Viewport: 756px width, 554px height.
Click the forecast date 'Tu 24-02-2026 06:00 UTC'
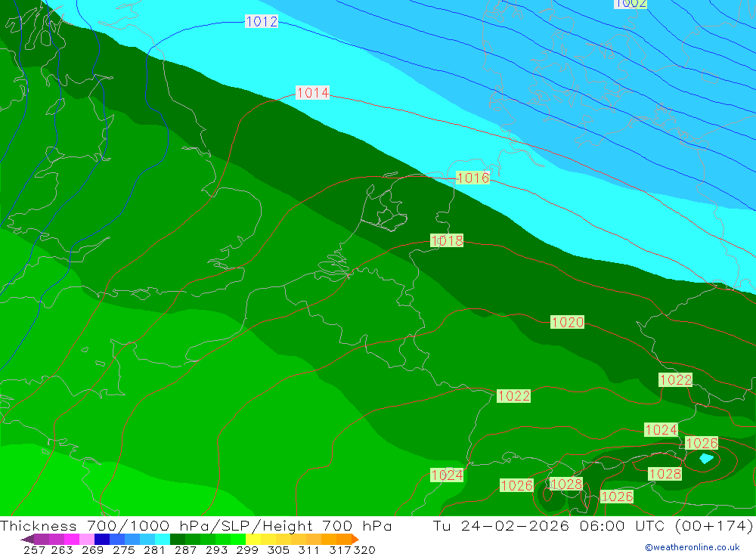pos(549,526)
